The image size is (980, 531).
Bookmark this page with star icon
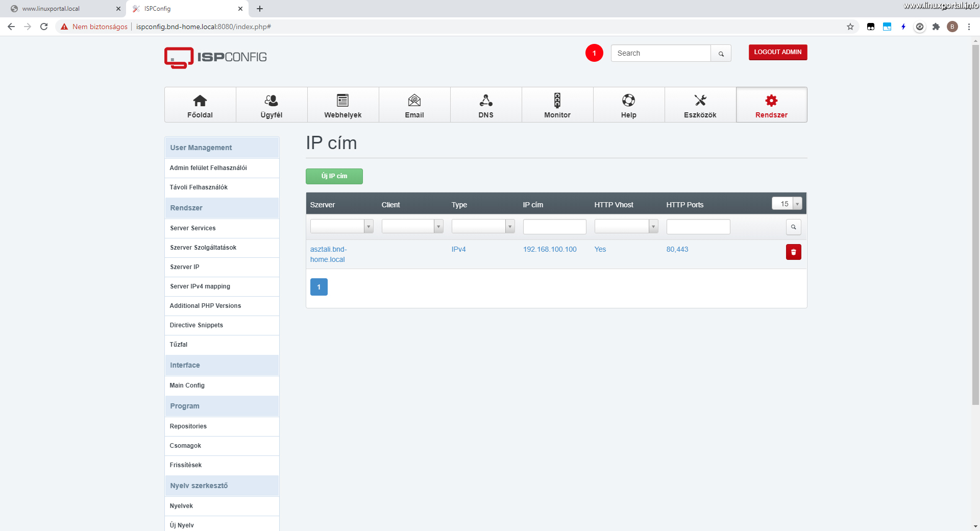coord(850,27)
